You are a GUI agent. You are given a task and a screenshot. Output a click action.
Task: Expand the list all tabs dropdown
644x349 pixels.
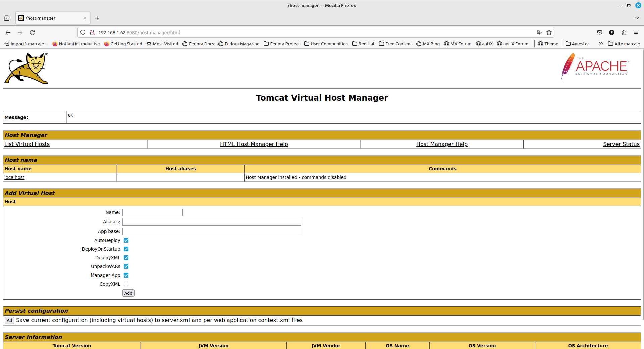[637, 18]
